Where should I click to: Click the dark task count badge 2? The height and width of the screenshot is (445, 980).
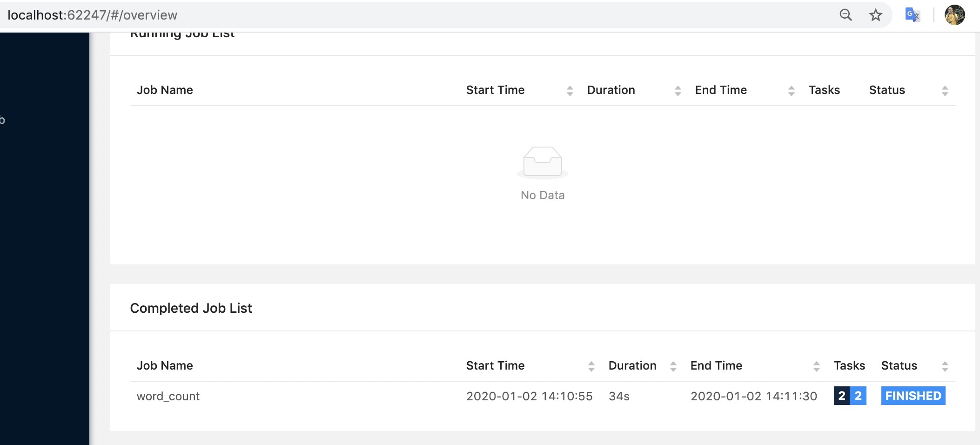click(x=841, y=396)
